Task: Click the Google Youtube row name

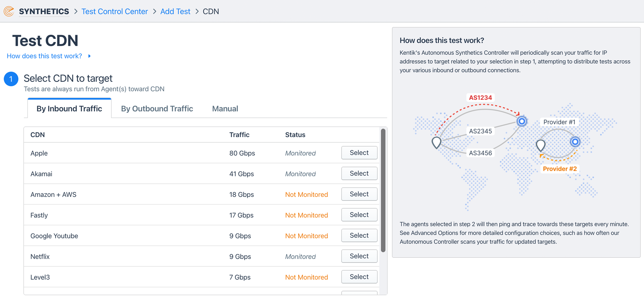Action: [54, 236]
